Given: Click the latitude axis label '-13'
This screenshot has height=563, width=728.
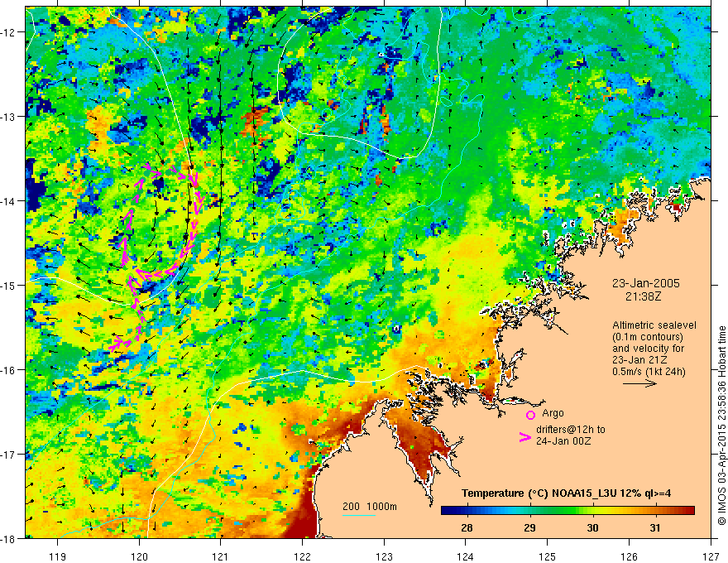Looking at the screenshot, I should point(8,117).
